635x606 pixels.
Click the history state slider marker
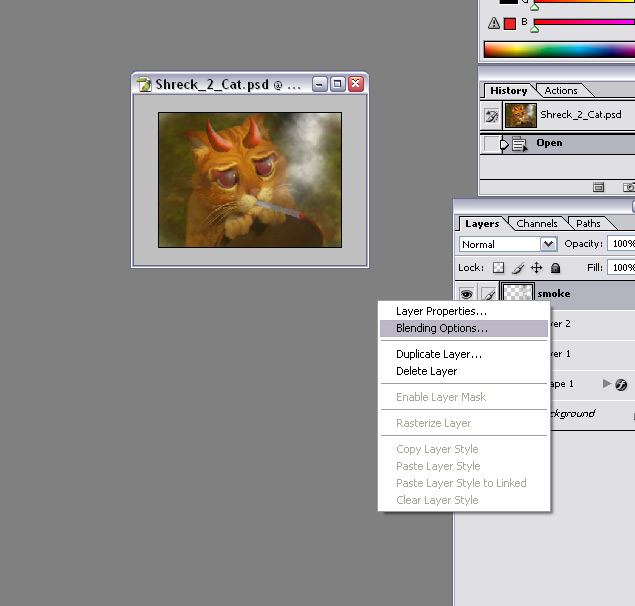click(504, 144)
